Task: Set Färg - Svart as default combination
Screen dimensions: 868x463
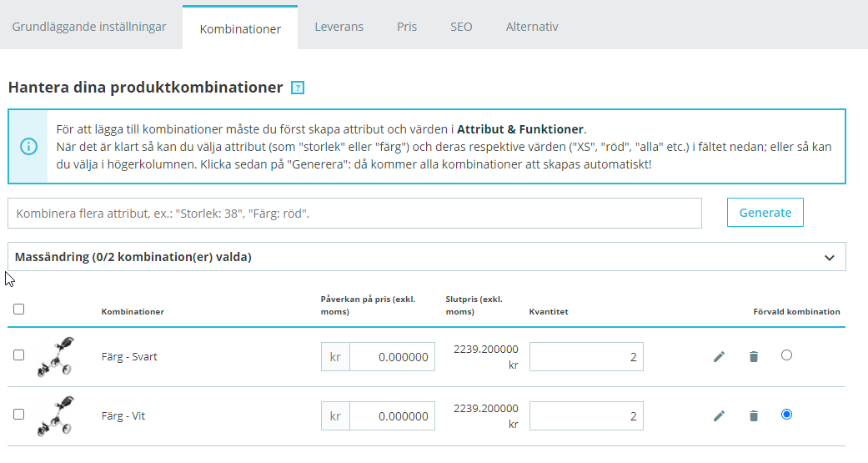Action: click(786, 355)
